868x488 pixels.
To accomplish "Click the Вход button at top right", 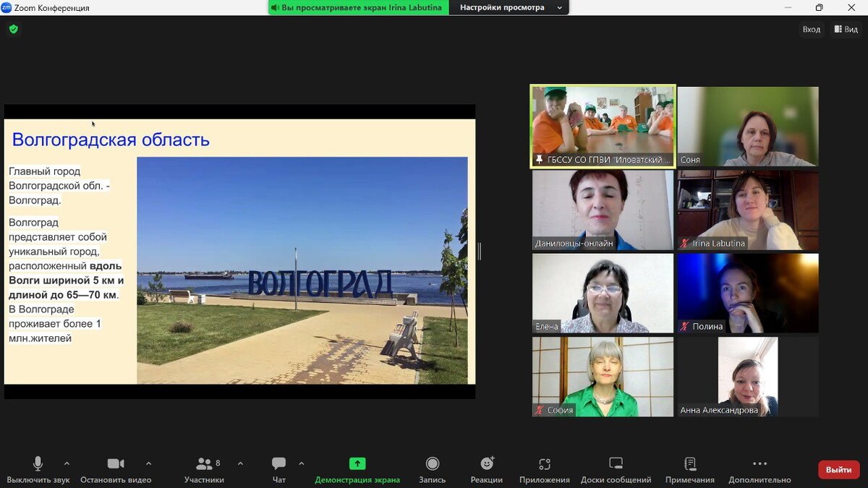I will [811, 29].
